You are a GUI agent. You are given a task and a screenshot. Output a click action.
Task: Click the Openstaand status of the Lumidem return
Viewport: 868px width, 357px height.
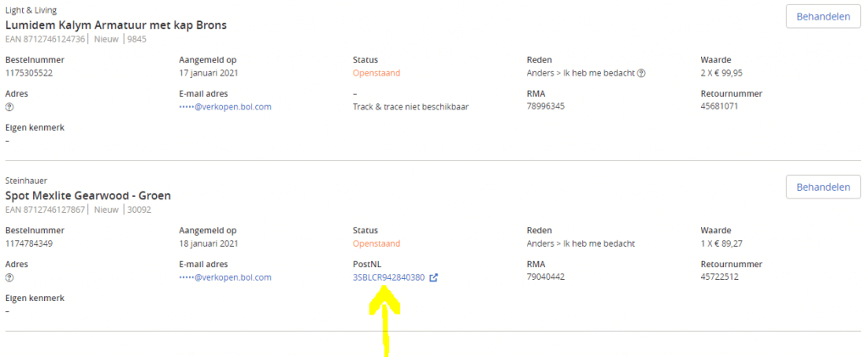coord(376,73)
